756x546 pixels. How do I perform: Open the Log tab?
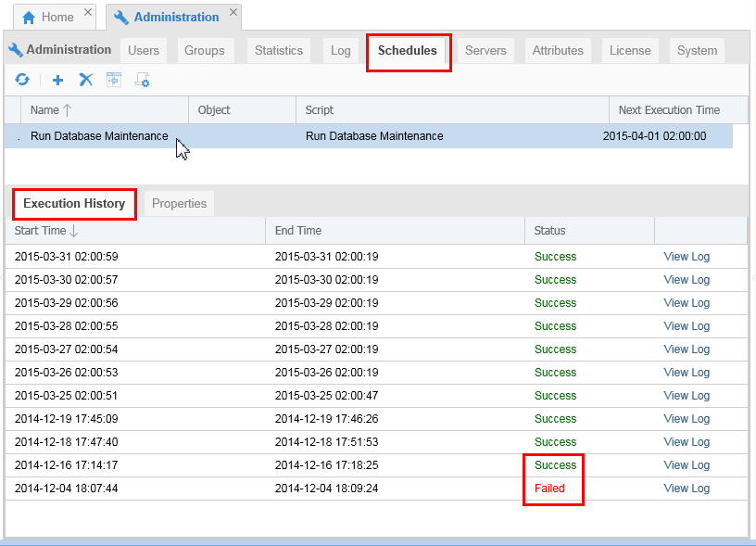click(340, 50)
